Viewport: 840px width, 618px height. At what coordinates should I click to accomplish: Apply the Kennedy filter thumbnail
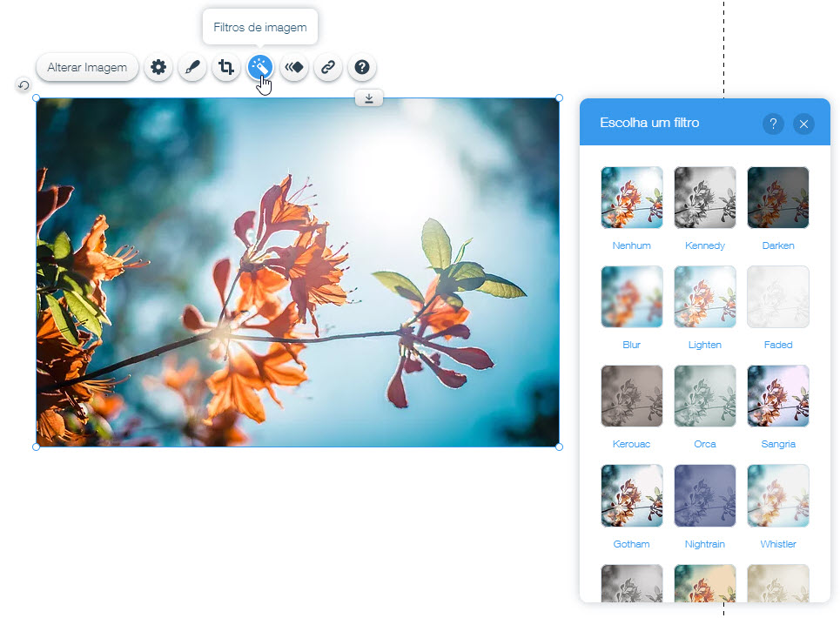click(x=704, y=198)
